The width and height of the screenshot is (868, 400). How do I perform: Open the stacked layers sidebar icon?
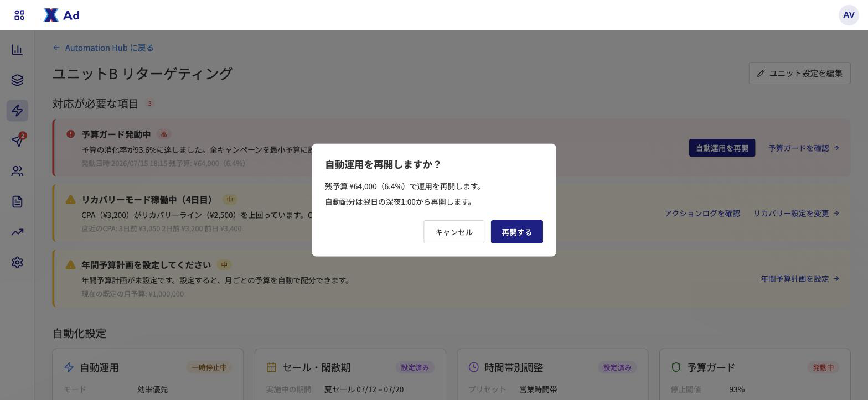(x=17, y=80)
